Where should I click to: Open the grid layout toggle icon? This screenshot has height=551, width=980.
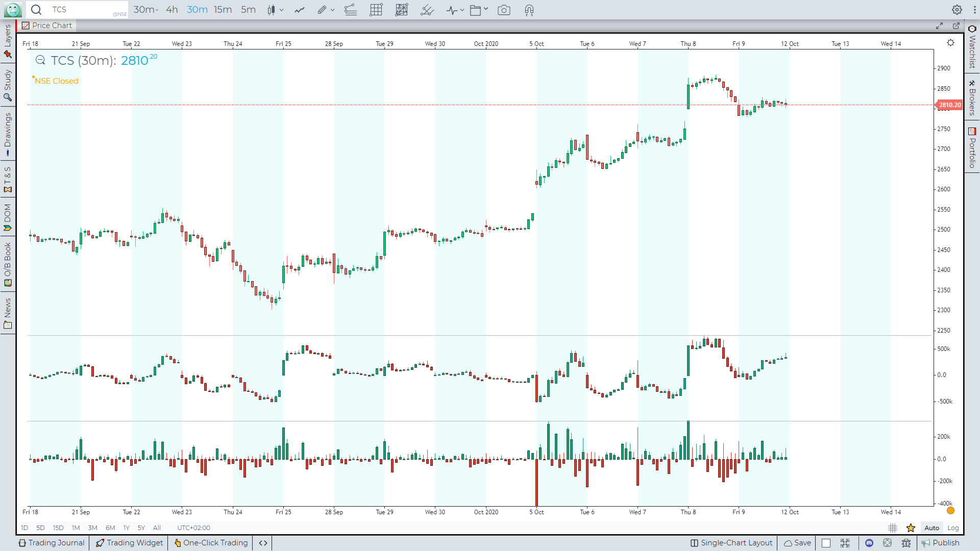(376, 9)
